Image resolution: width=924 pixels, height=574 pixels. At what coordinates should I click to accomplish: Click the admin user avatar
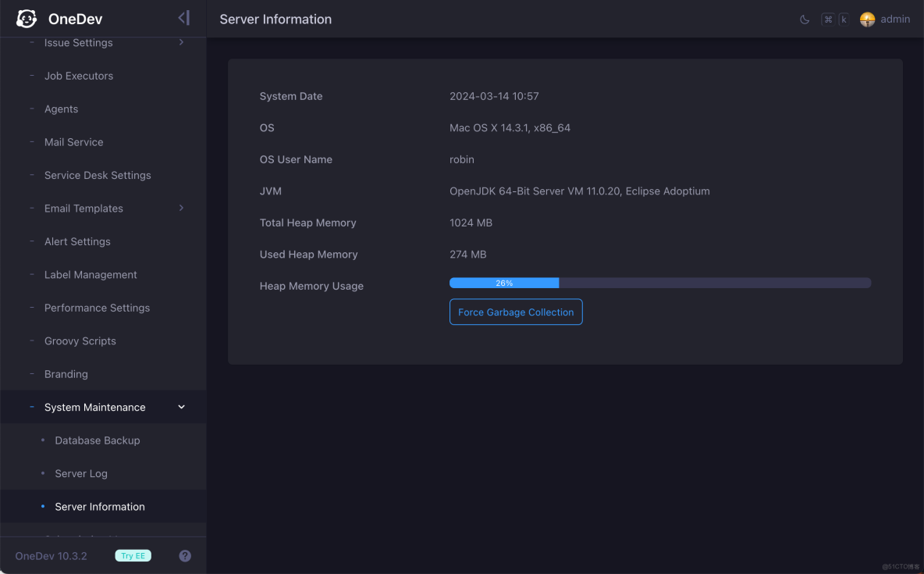pos(867,20)
